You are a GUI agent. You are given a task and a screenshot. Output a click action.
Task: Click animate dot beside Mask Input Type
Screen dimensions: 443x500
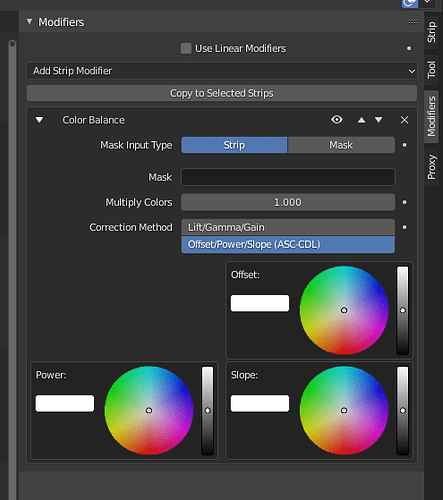pos(404,145)
